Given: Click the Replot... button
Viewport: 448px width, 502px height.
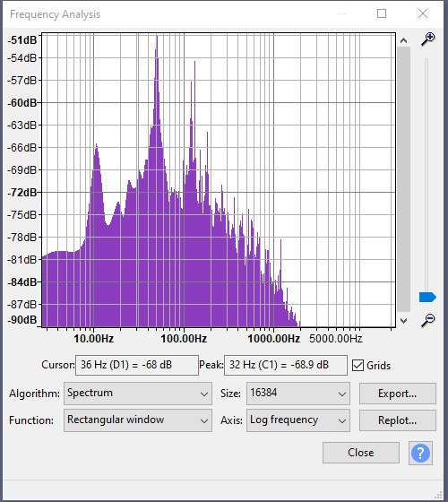Looking at the screenshot, I should (398, 420).
